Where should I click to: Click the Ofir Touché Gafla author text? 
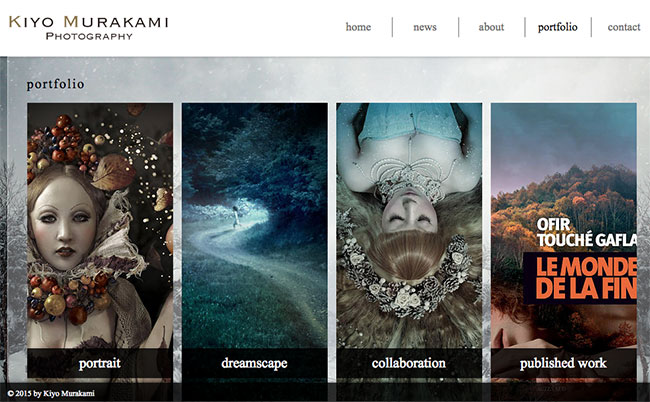click(586, 232)
